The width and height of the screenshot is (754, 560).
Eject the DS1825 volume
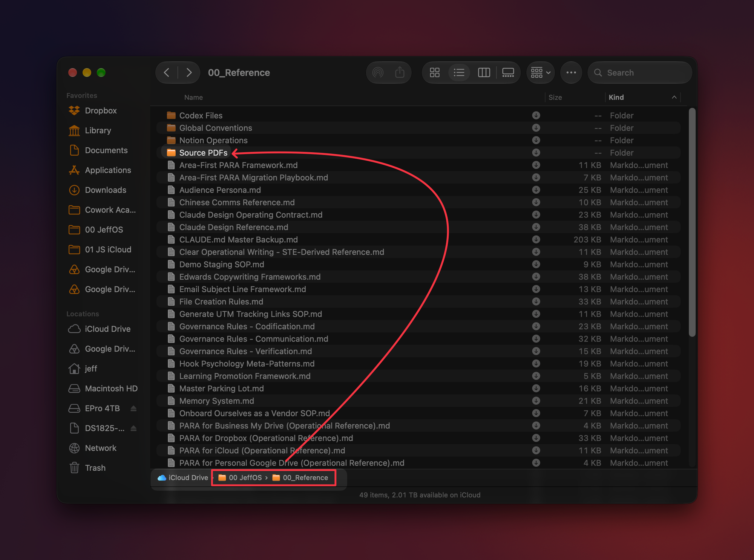pyautogui.click(x=133, y=428)
